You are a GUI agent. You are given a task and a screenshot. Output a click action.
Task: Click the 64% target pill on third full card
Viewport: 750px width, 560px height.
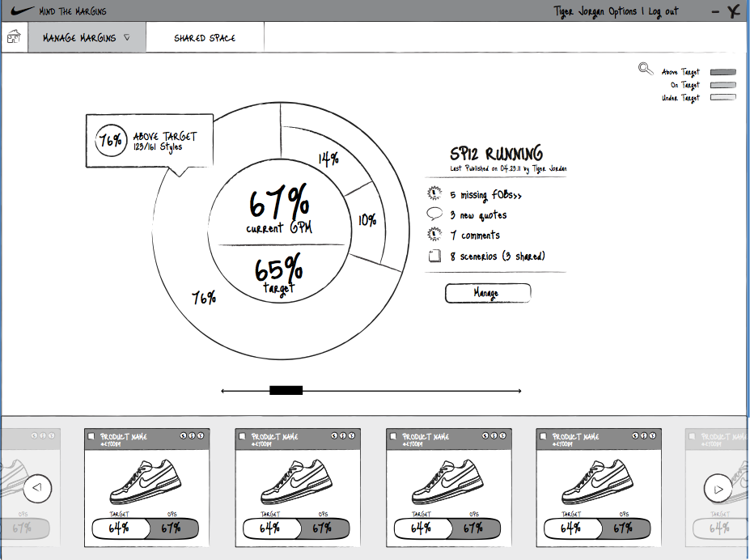point(422,528)
